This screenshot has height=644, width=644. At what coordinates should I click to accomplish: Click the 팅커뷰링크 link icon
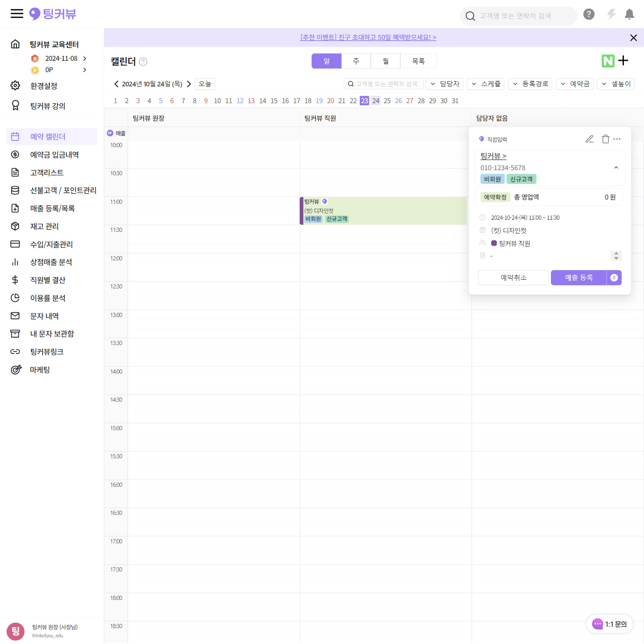pos(15,352)
